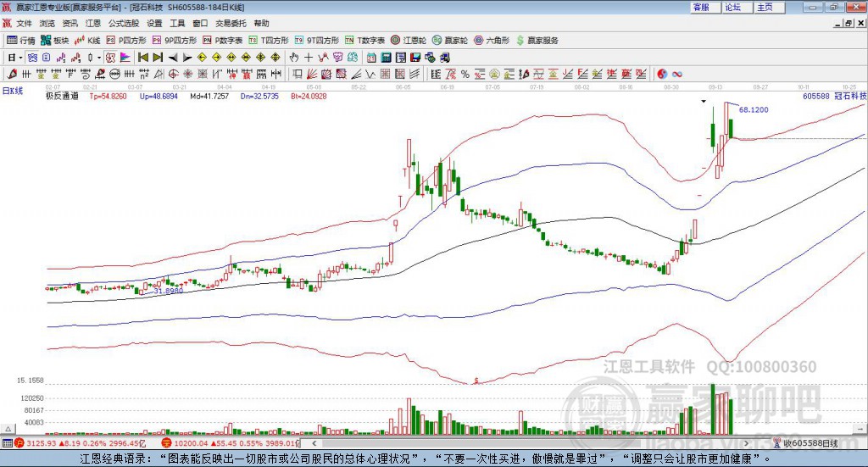868x467 pixels.
Task: Launch the 赢家轮 wheel tool
Action: (x=450, y=41)
